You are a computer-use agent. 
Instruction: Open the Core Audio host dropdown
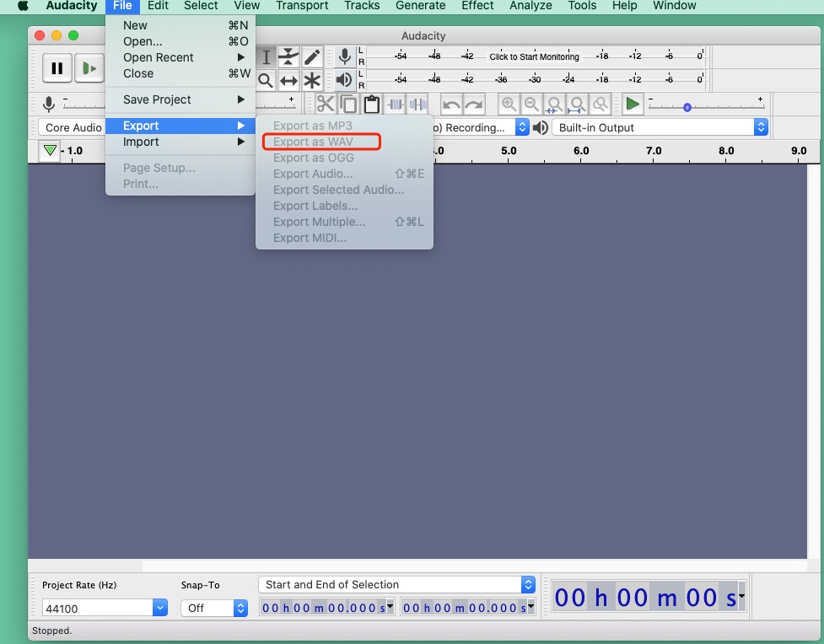coord(72,127)
